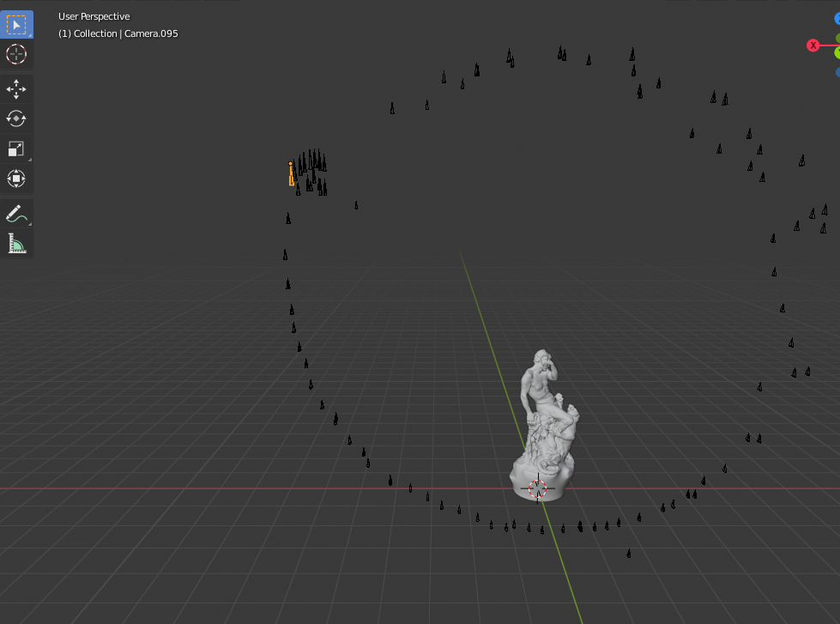Click the 3D cursor at the statue base

[x=538, y=488]
